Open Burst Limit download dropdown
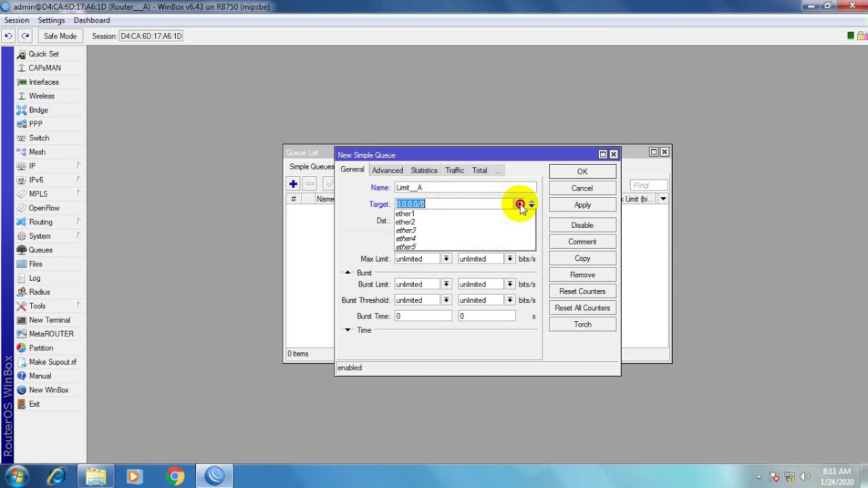 510,284
